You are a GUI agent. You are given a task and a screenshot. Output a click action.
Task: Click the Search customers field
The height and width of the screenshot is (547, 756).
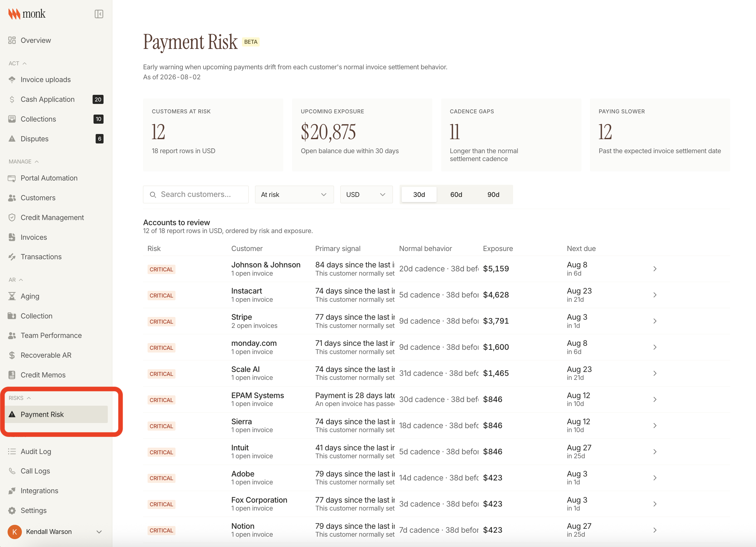coord(196,194)
